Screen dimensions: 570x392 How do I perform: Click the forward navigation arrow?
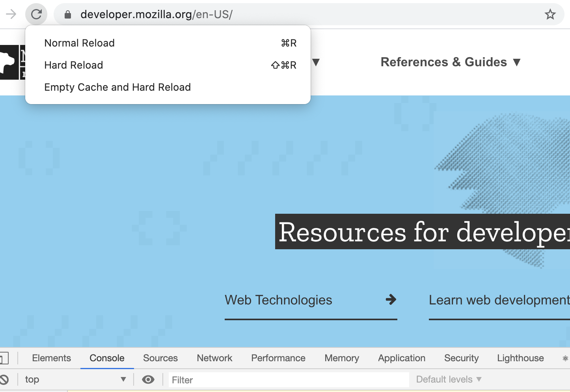[11, 14]
